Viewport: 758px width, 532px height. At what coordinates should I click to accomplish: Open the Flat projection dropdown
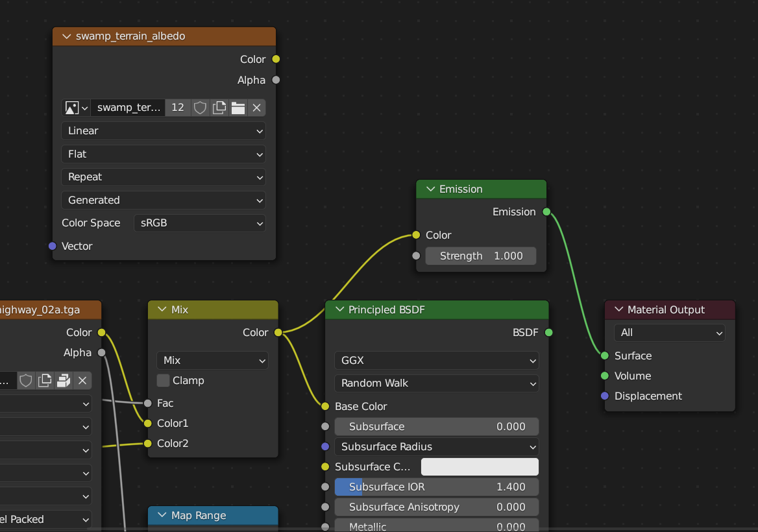pyautogui.click(x=164, y=154)
